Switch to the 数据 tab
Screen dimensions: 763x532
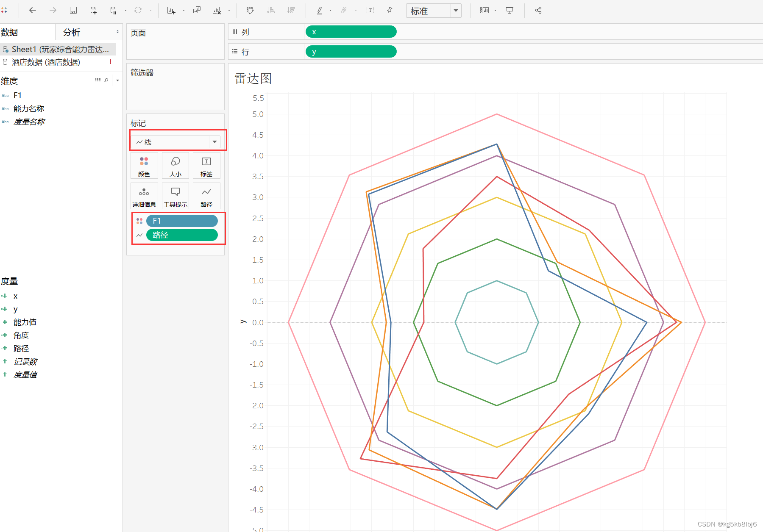click(x=9, y=32)
